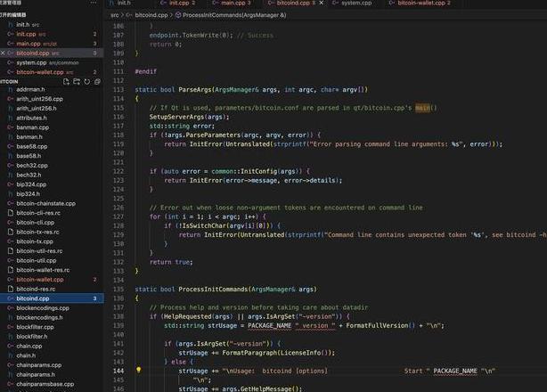Select bitcoin-wallet.cpp in the open editors list

pos(52,72)
